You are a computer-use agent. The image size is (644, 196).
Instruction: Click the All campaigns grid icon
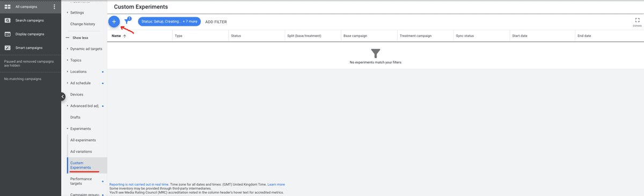pyautogui.click(x=8, y=7)
